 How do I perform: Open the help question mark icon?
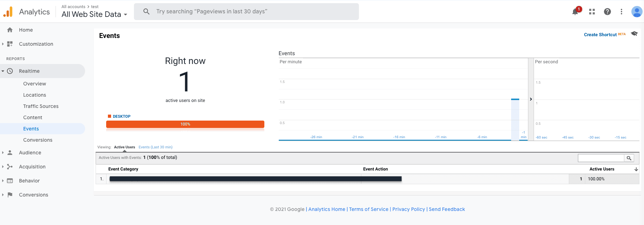coord(607,12)
